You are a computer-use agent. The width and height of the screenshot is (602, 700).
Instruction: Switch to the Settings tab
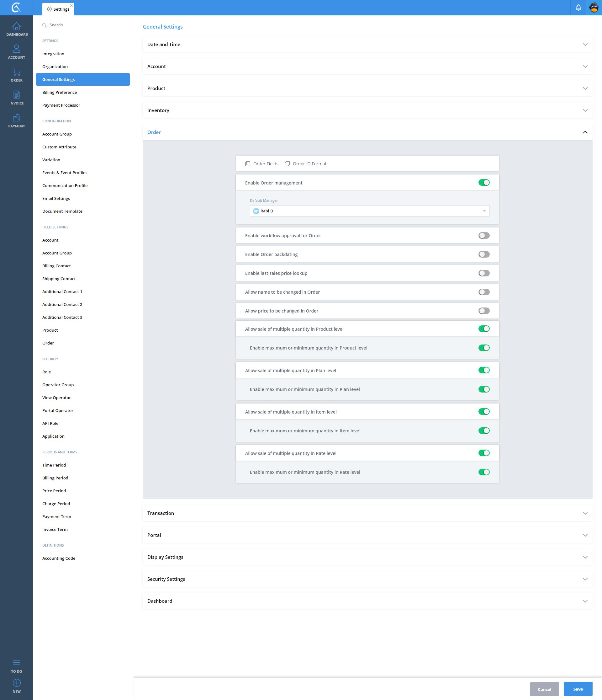click(58, 9)
